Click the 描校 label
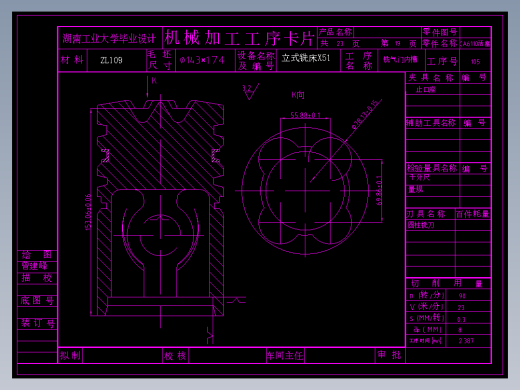 click(x=37, y=278)
